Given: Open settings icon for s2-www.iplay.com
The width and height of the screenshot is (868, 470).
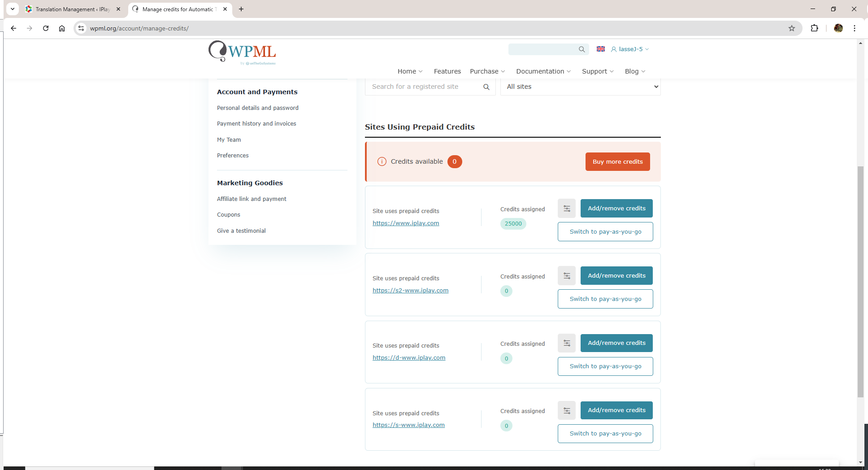Looking at the screenshot, I should point(567,276).
